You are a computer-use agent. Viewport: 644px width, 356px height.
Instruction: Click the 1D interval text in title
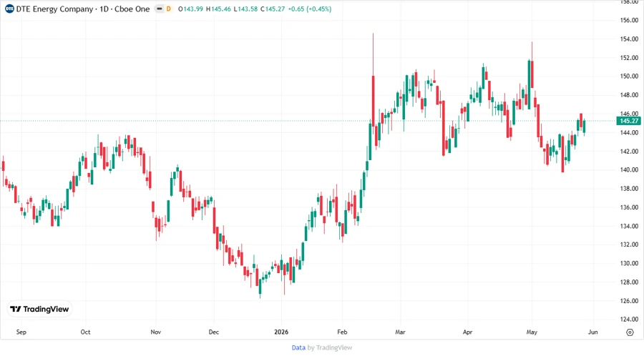coord(104,9)
